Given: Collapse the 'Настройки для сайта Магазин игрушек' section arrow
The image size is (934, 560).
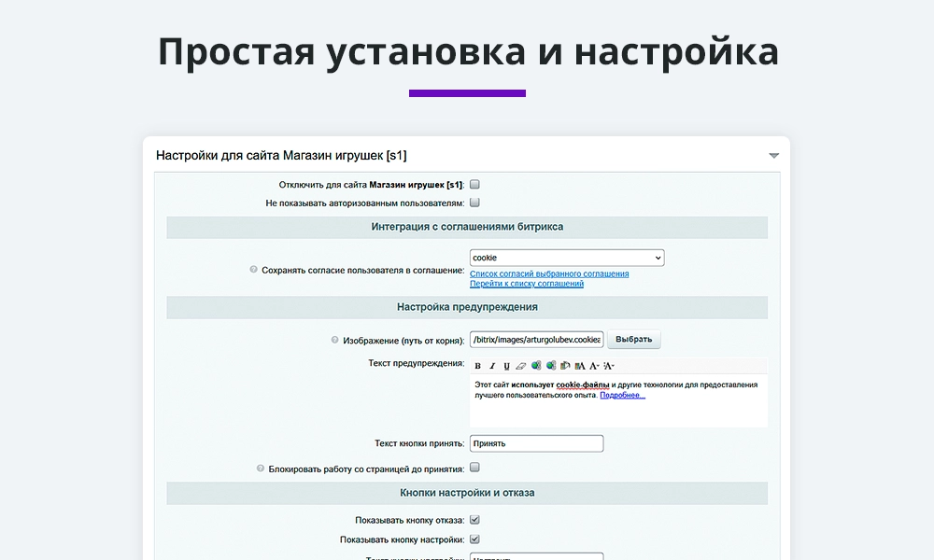Looking at the screenshot, I should (773, 156).
